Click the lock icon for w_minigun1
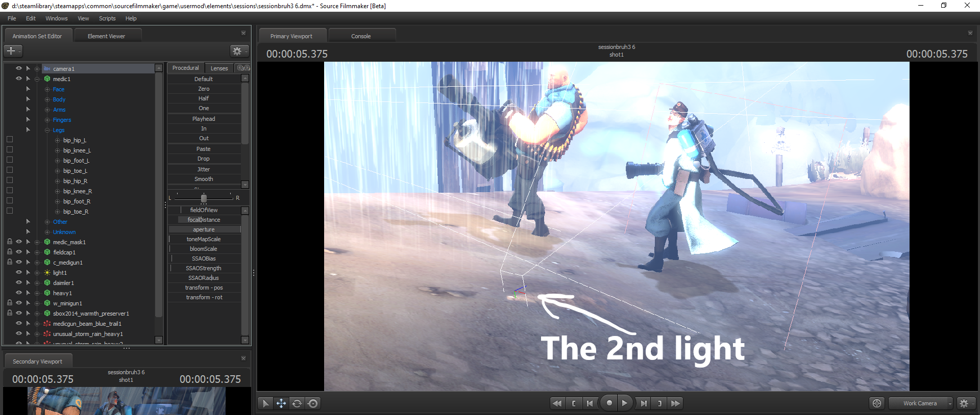The width and height of the screenshot is (980, 415). [x=10, y=303]
